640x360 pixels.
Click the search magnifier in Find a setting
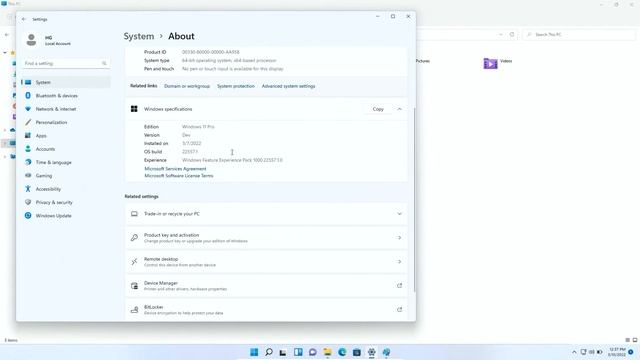pyautogui.click(x=104, y=63)
